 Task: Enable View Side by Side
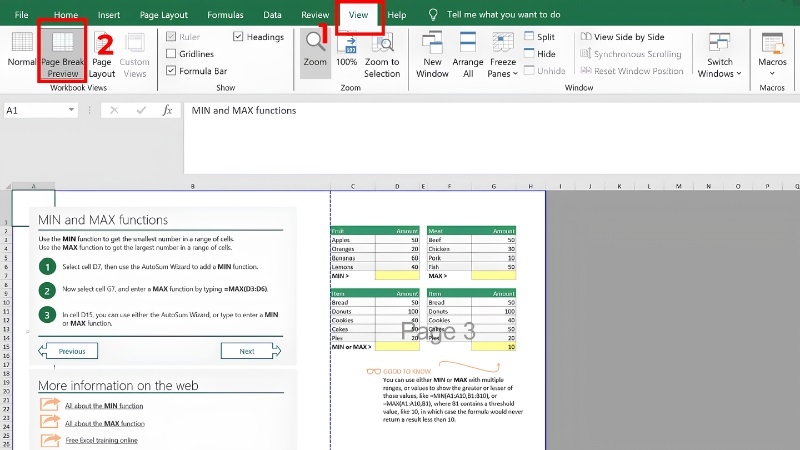(x=622, y=37)
